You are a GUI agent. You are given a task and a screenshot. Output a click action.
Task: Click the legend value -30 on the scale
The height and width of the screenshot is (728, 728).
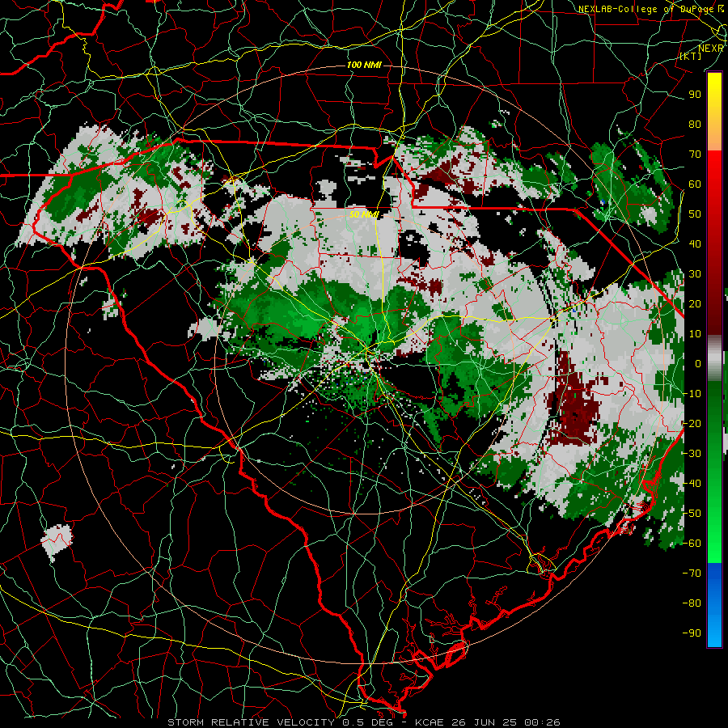pyautogui.click(x=692, y=454)
